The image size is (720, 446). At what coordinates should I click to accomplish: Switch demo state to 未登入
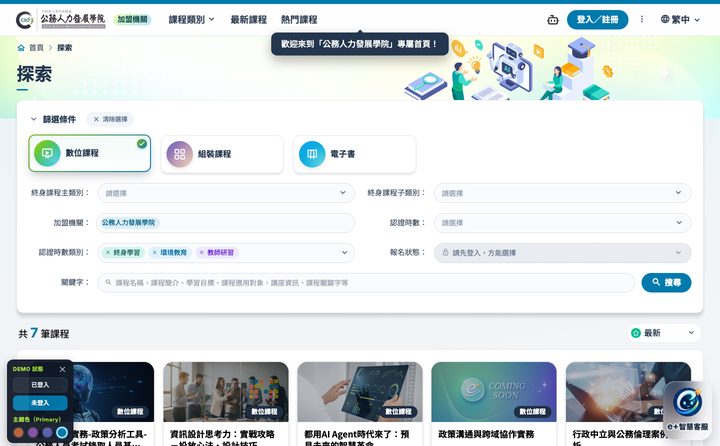click(x=40, y=403)
